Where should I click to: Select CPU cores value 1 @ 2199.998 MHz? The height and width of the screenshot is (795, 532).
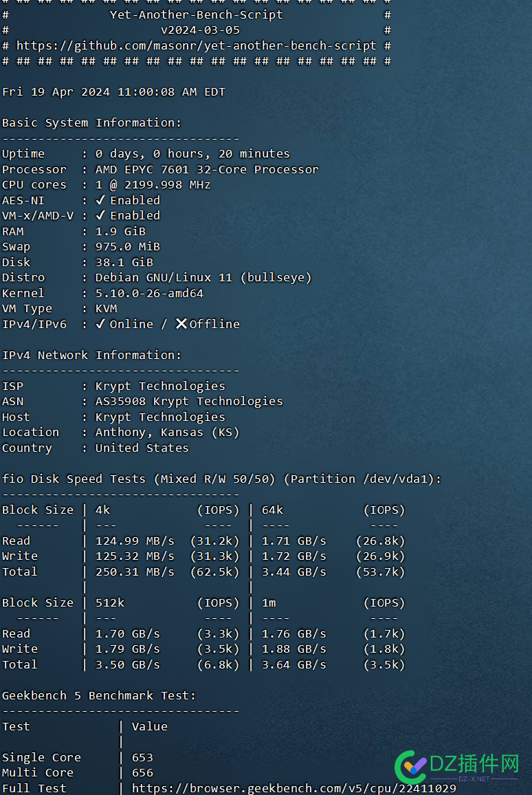pos(153,185)
